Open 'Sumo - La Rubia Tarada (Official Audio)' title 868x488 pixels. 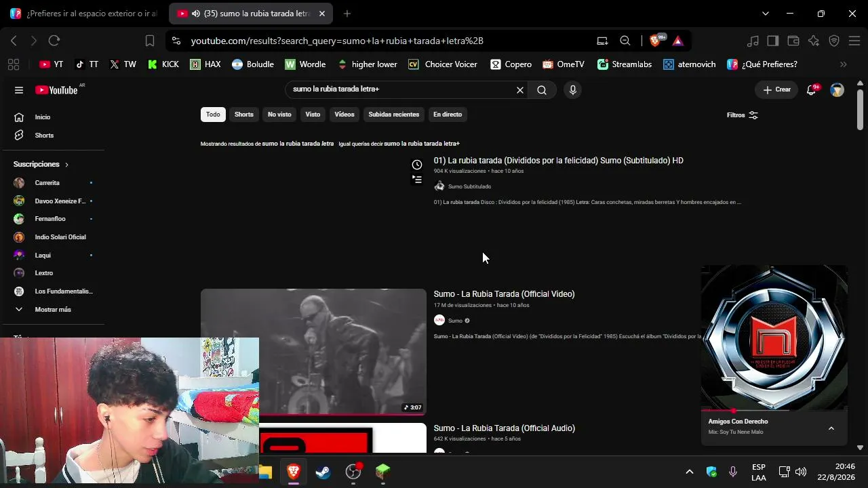[x=505, y=428]
